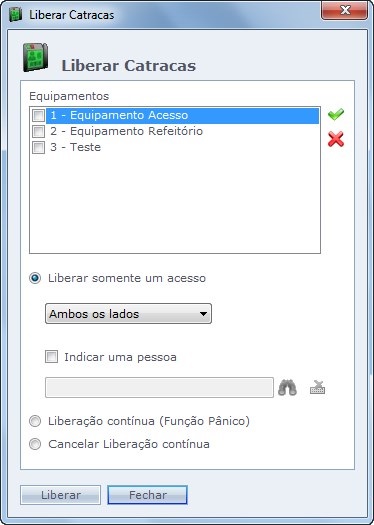This screenshot has height=525, width=374.
Task: Click the large green turnstile header icon
Action: [35, 57]
